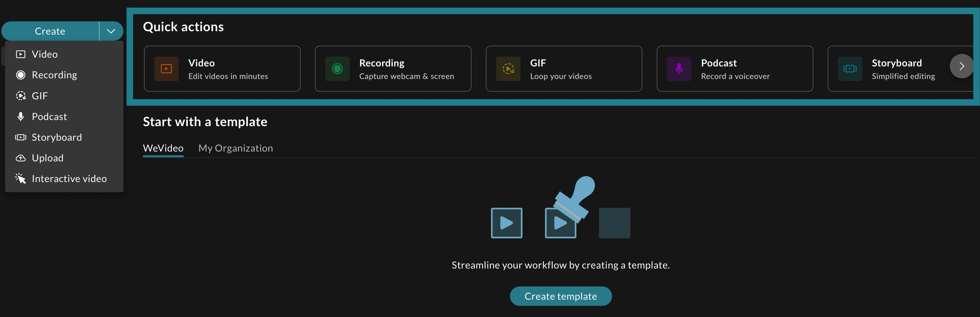Click the 'Simplified editing' text
The image size is (980, 317).
click(x=903, y=76)
